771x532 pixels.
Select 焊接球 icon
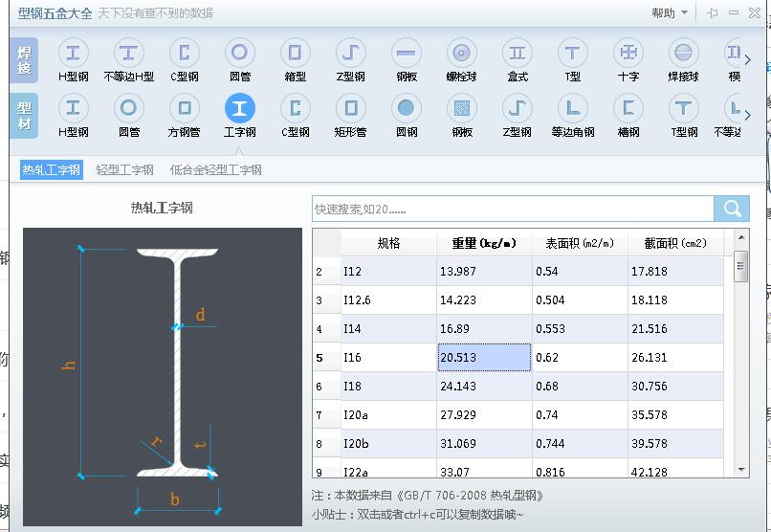684,53
